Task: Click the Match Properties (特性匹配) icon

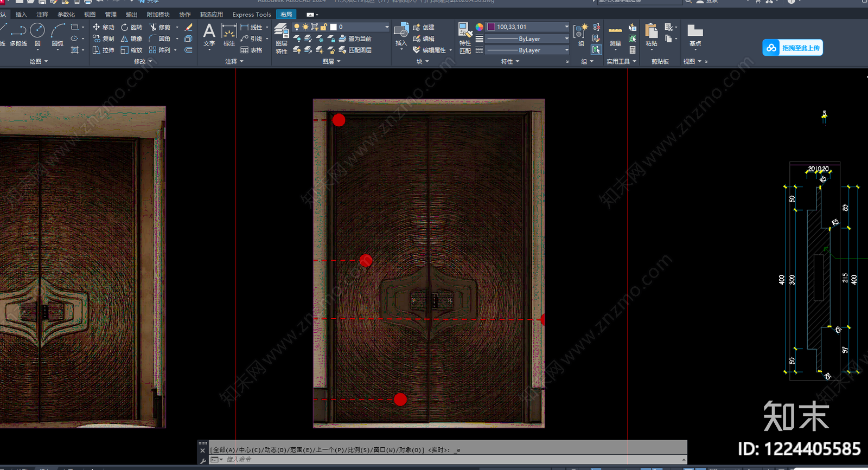Action: 465,38
